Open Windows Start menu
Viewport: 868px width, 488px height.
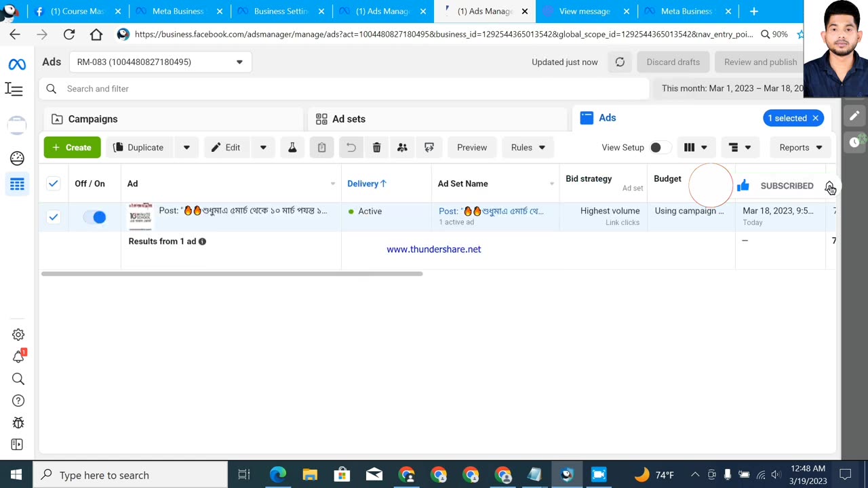[x=16, y=475]
